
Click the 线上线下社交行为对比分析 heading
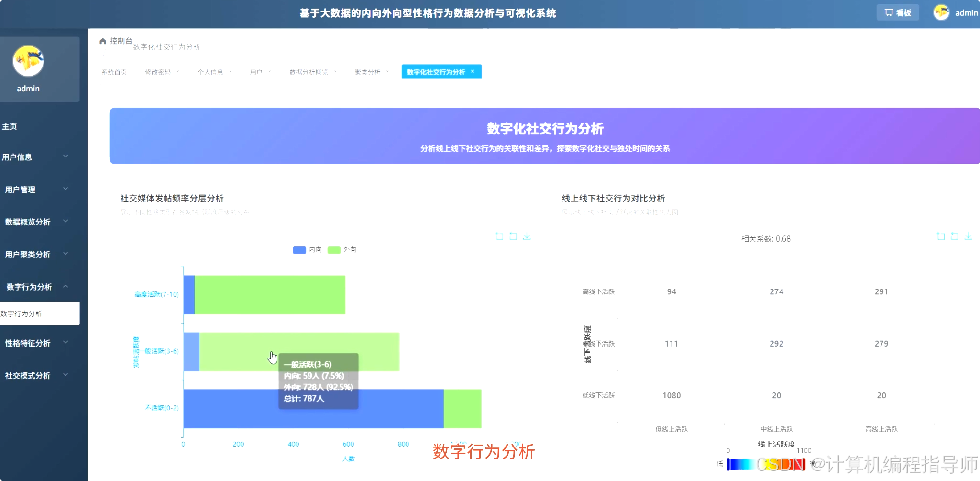click(x=613, y=198)
